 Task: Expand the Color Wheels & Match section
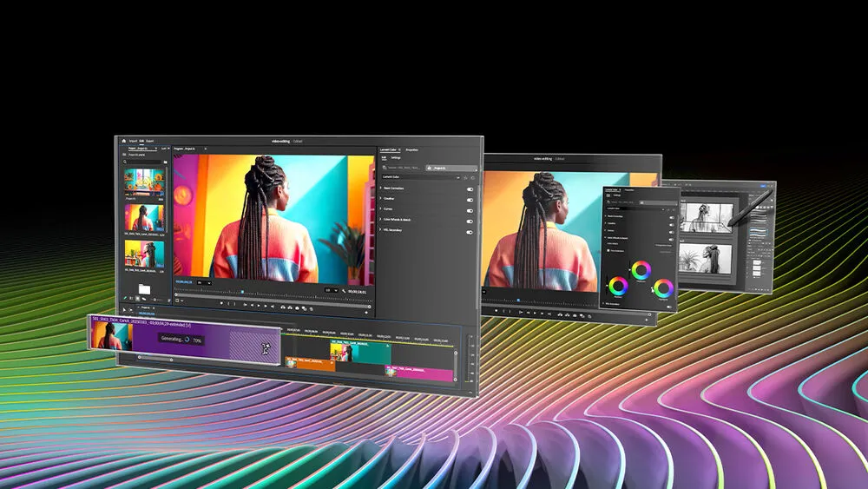click(x=396, y=219)
